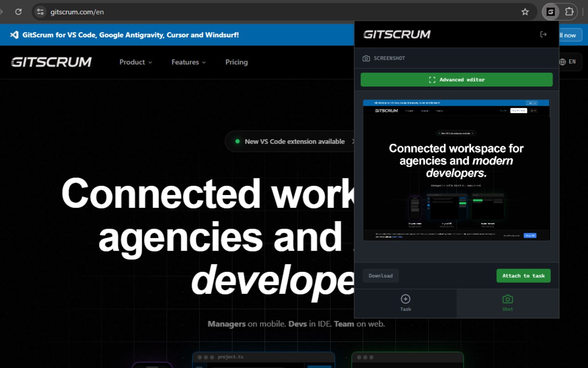This screenshot has width=588, height=368.
Task: Click the GITSCRUM logo on the website header
Action: pyautogui.click(x=51, y=62)
